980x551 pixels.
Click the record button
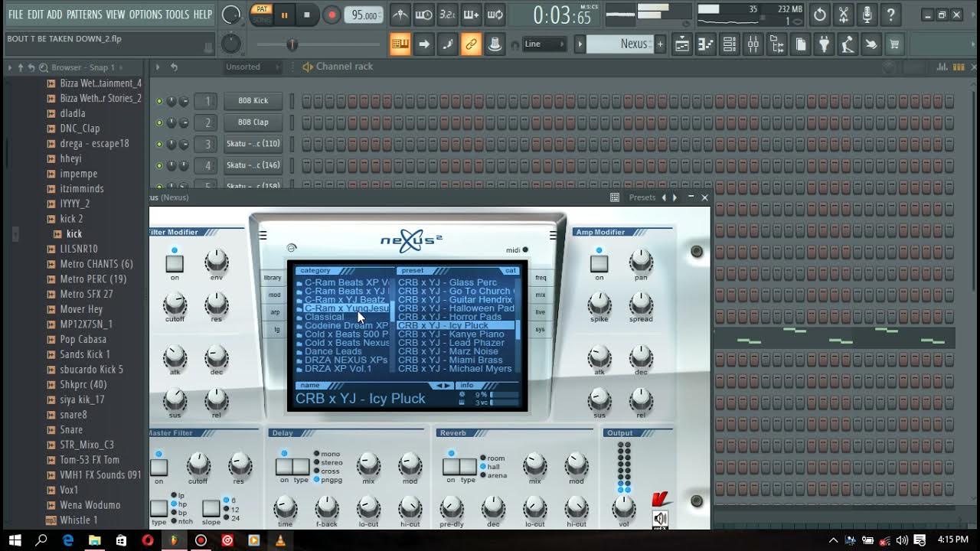331,15
